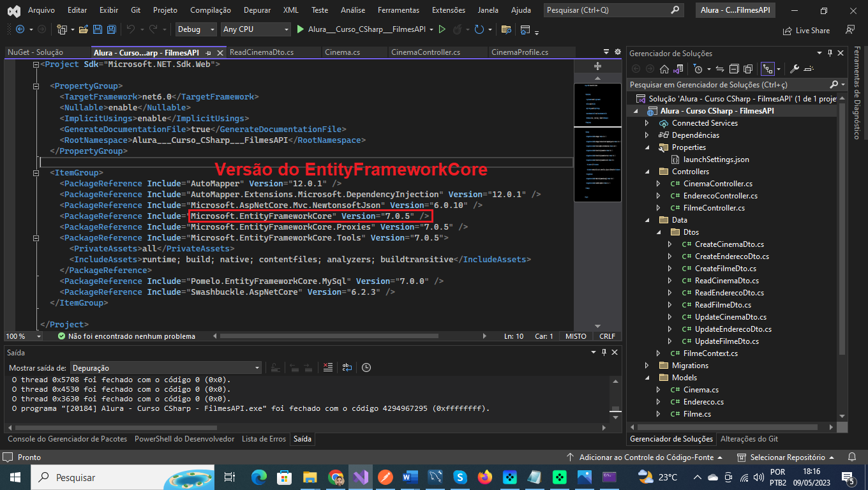Toggle auto-hide pin on Saída panel
Viewport: 868px width, 490px height.
point(604,352)
